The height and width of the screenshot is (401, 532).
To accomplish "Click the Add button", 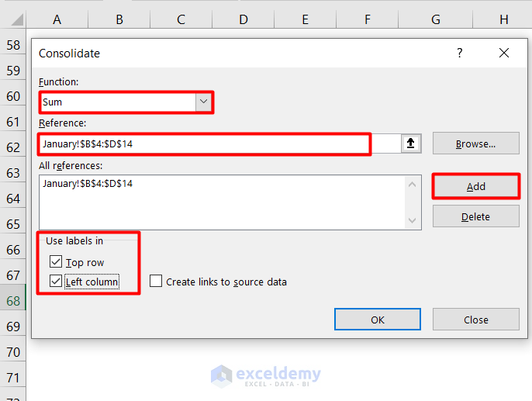I will [x=475, y=186].
